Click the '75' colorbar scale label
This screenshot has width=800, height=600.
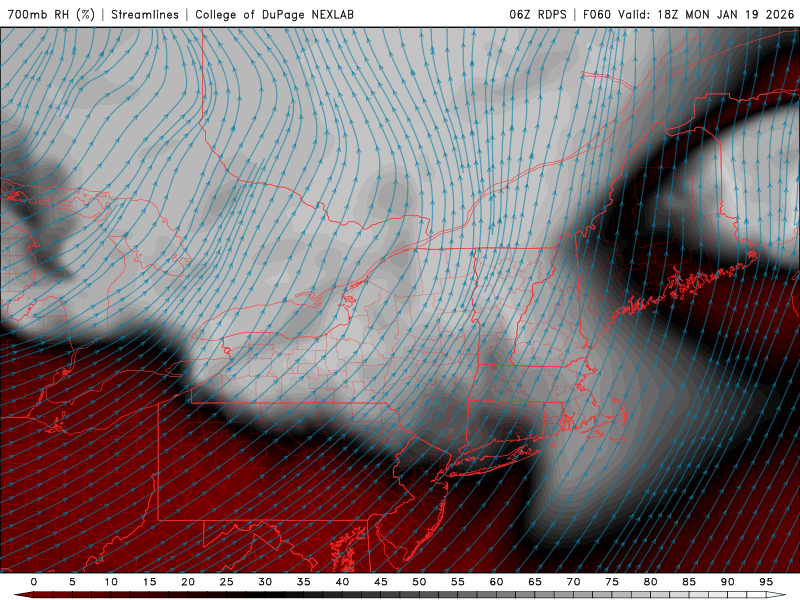coord(612,582)
